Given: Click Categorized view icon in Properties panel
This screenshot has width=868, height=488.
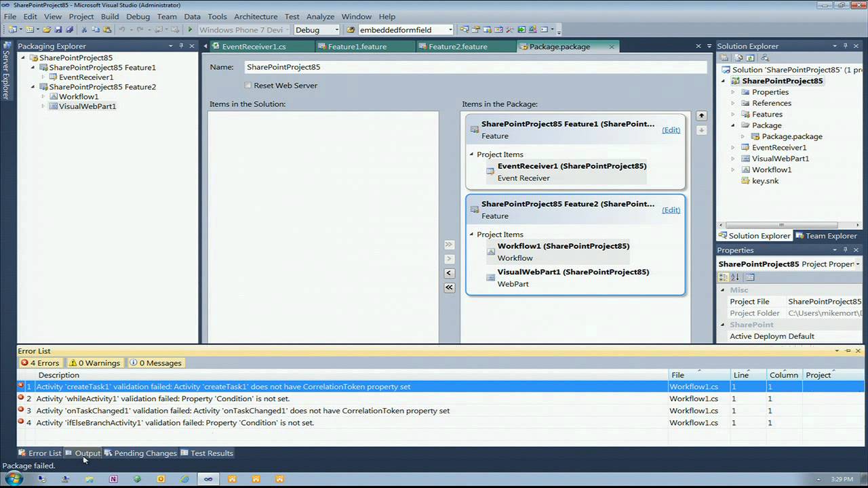Looking at the screenshot, I should click(x=724, y=277).
